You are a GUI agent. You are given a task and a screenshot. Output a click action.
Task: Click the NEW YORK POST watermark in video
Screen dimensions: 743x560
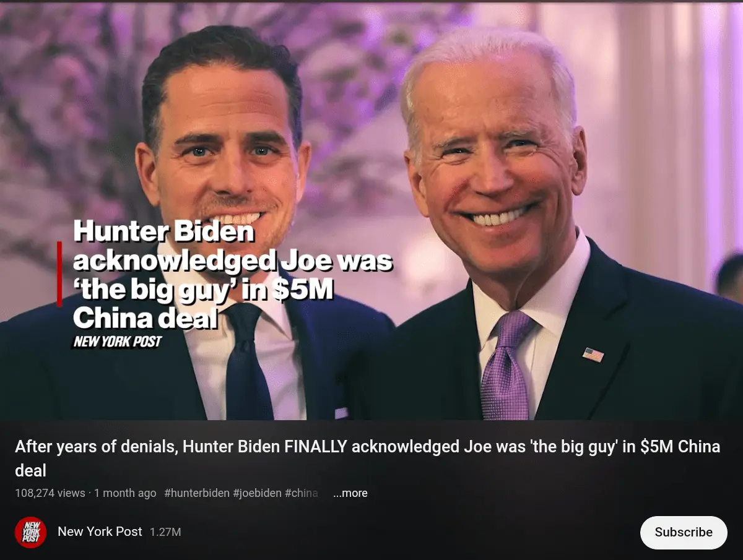click(x=118, y=341)
